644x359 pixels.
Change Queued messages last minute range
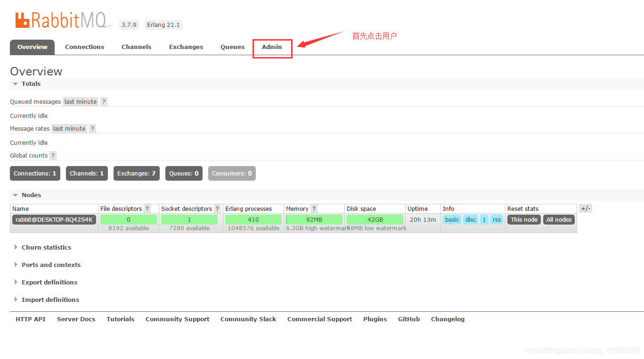(81, 101)
